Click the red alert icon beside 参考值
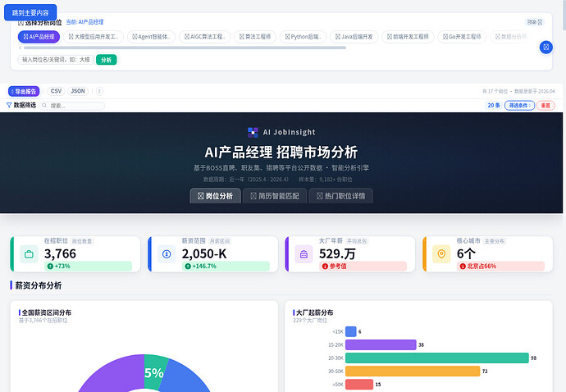 coord(325,266)
